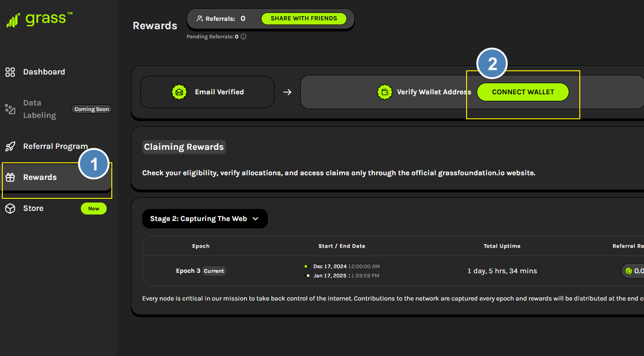Click the grass logo icon

[13, 20]
